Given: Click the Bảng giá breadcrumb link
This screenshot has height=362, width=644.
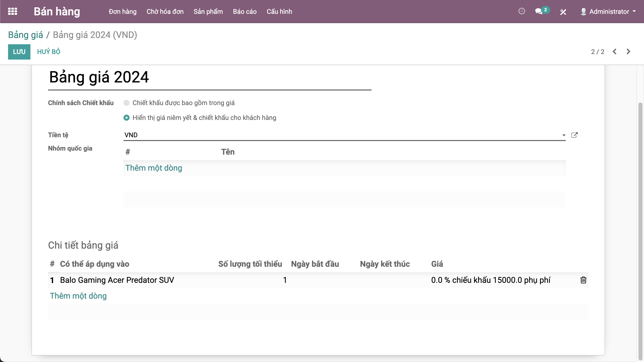Looking at the screenshot, I should [25, 35].
